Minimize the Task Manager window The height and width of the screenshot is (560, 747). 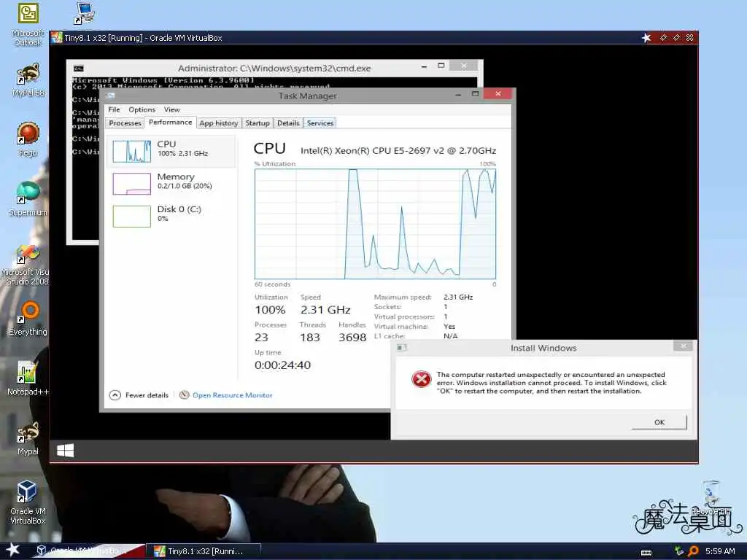coord(458,95)
